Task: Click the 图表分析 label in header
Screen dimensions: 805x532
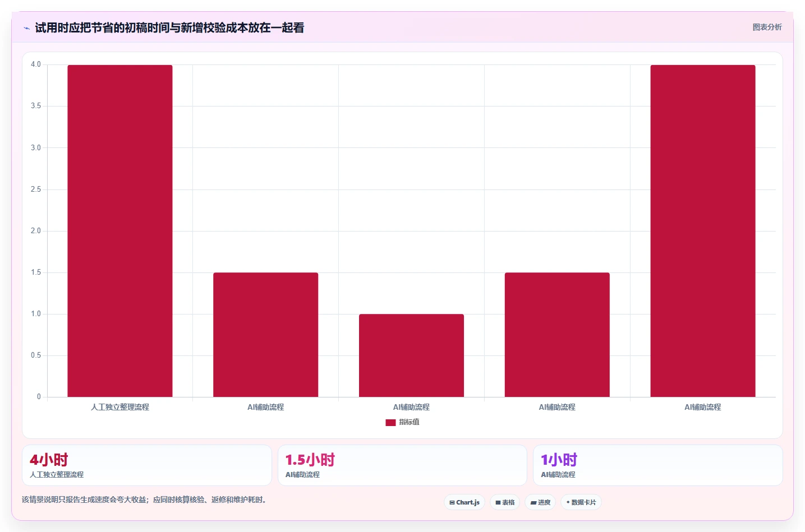Action: coord(767,27)
